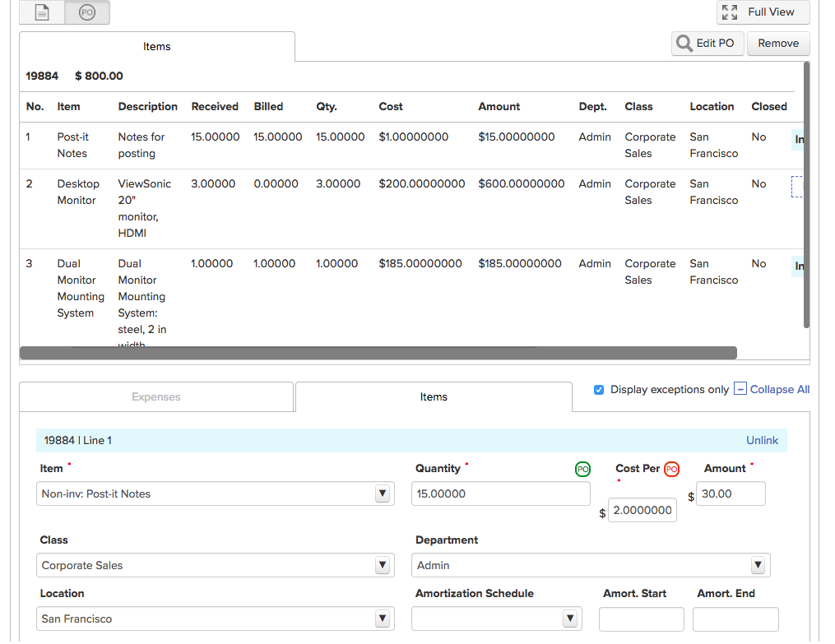Click the Notes for posting description
Image resolution: width=835 pixels, height=644 pixels.
(141, 146)
